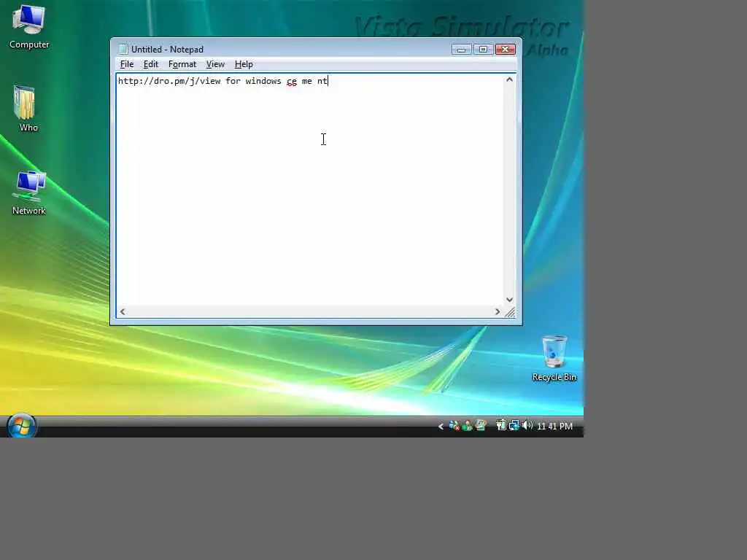Viewport: 747px width, 560px height.
Task: Open the View menu in Notepad
Action: point(215,64)
